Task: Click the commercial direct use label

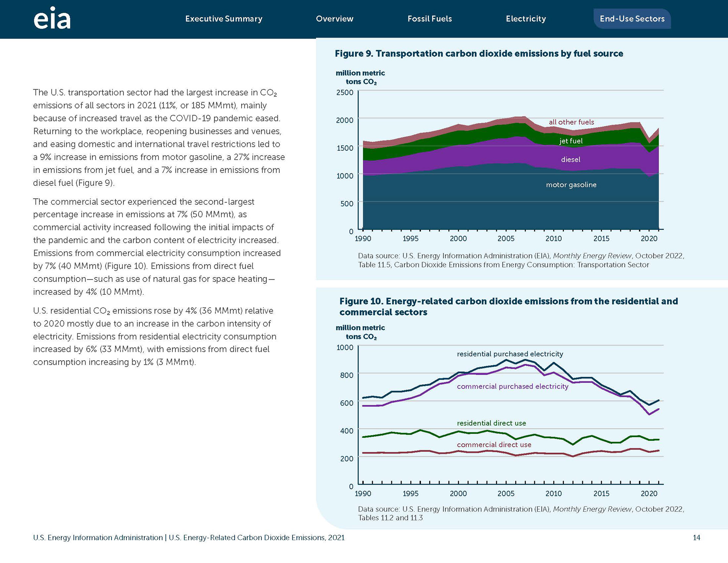Action: pos(494,445)
